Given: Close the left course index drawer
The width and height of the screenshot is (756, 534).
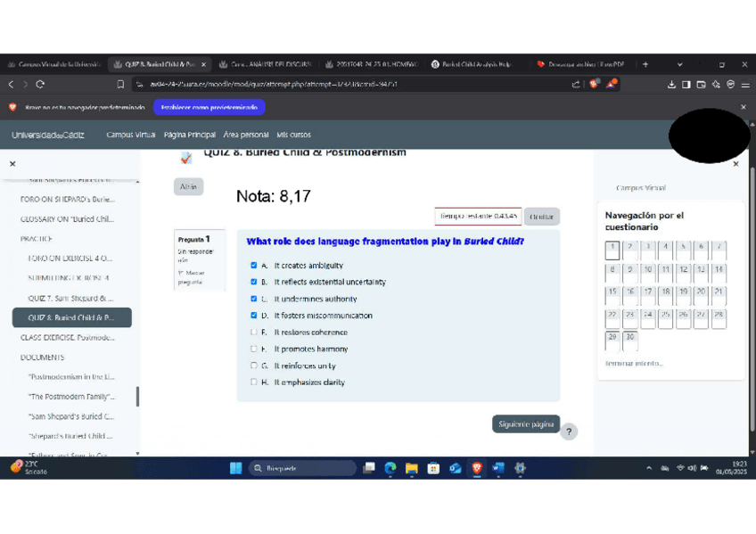Looking at the screenshot, I should coord(12,164).
